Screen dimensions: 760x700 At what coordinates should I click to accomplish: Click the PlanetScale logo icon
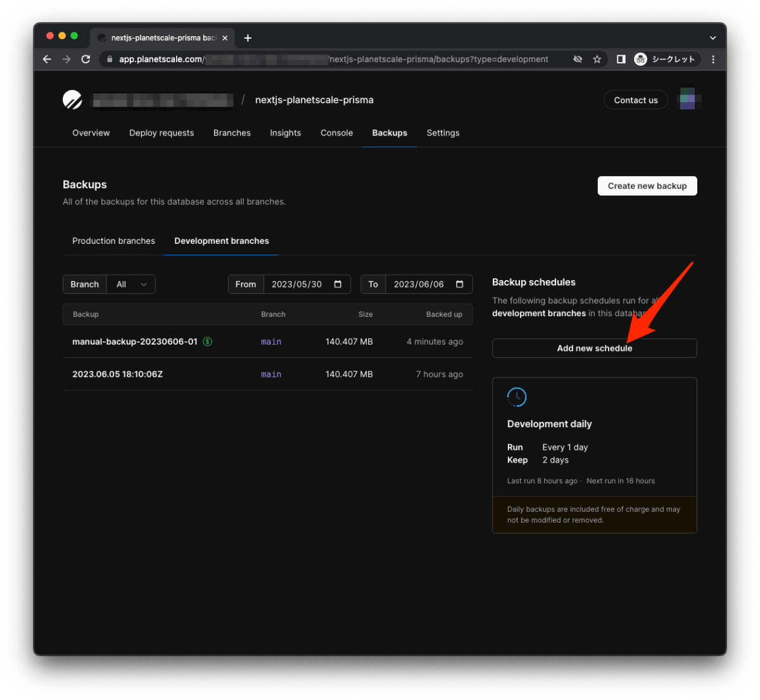tap(72, 99)
